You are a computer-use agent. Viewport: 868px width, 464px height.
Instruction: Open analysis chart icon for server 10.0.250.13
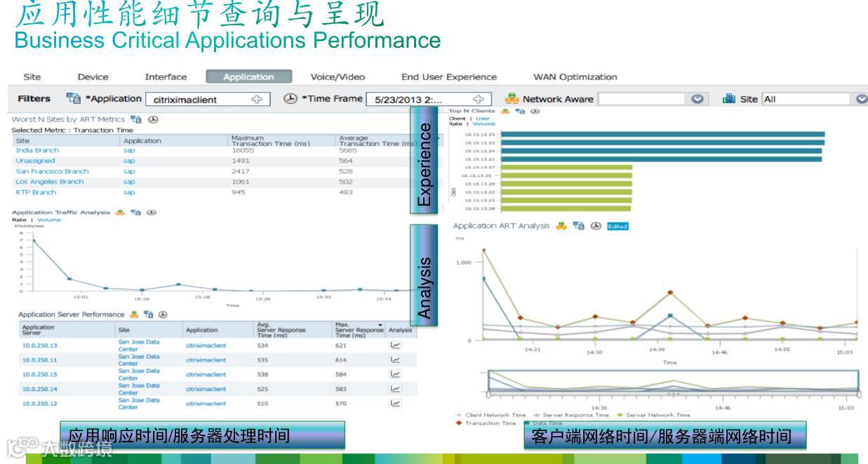point(396,345)
